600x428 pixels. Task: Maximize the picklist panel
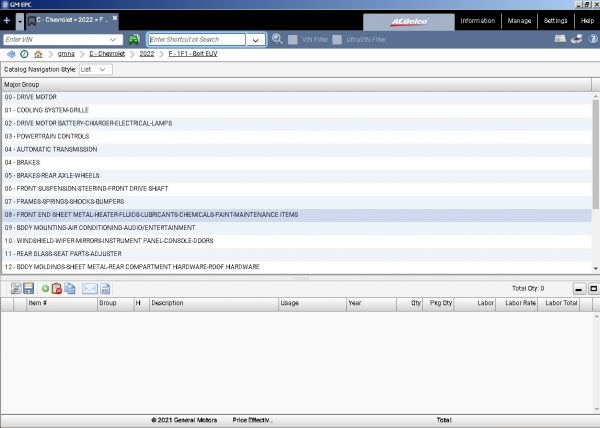[593, 289]
